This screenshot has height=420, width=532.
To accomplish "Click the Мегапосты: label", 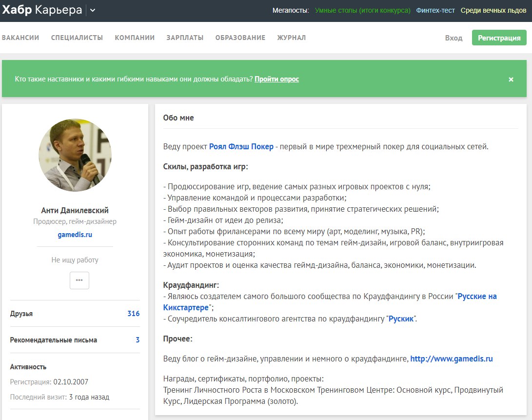I will pos(291,11).
